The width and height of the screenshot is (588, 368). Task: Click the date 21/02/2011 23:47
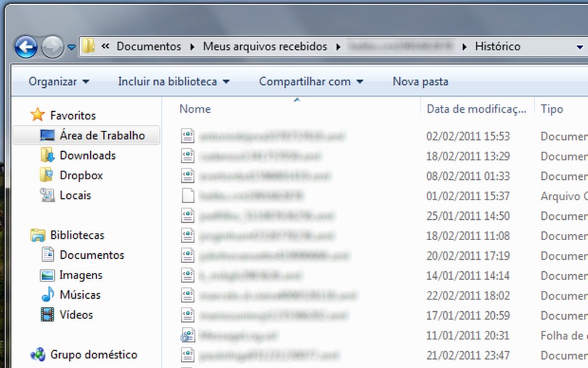[468, 355]
